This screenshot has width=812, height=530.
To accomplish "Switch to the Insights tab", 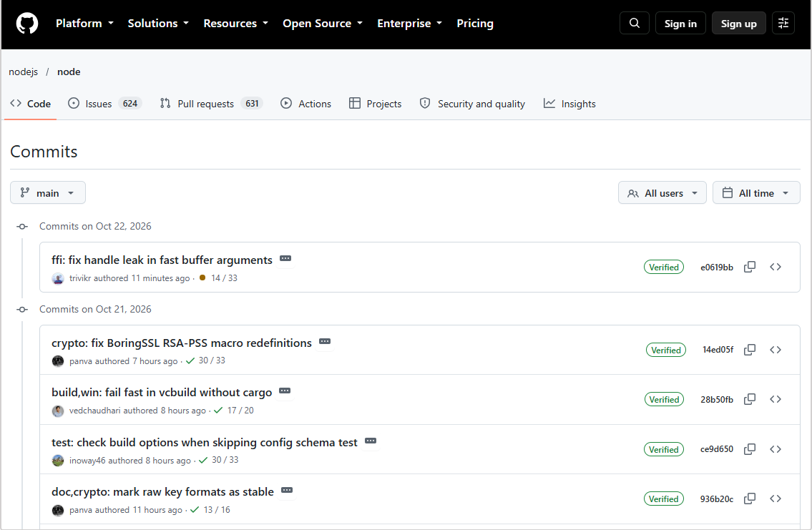I will [569, 104].
